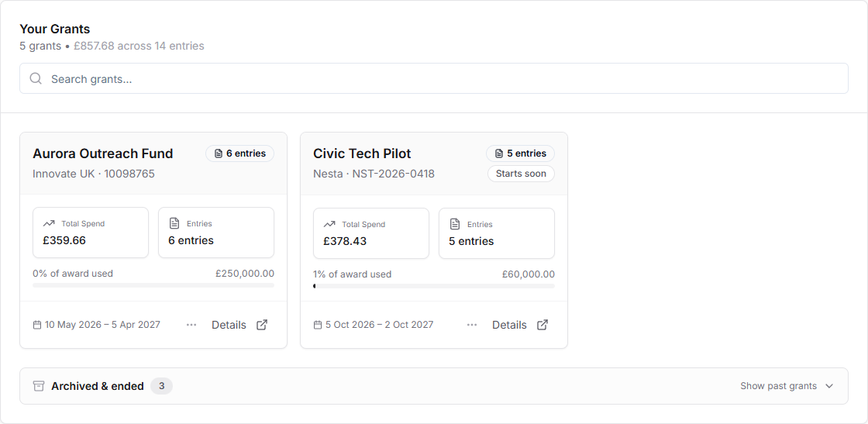Screen dimensions: 868x424
Task: Click the Aurora award usage progress bar
Action: coord(153,285)
